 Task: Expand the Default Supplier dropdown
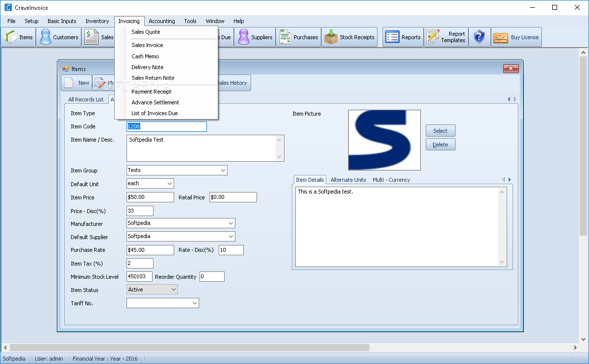coord(231,237)
